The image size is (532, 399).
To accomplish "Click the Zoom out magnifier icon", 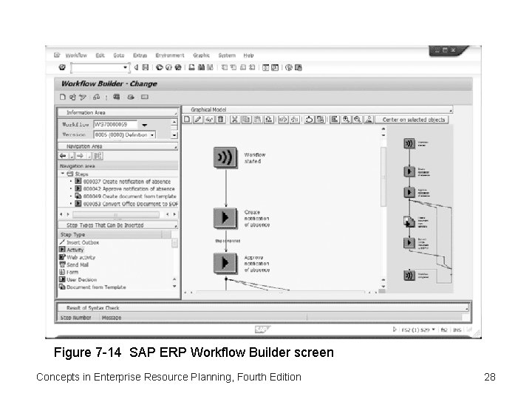I will pyautogui.click(x=358, y=120).
